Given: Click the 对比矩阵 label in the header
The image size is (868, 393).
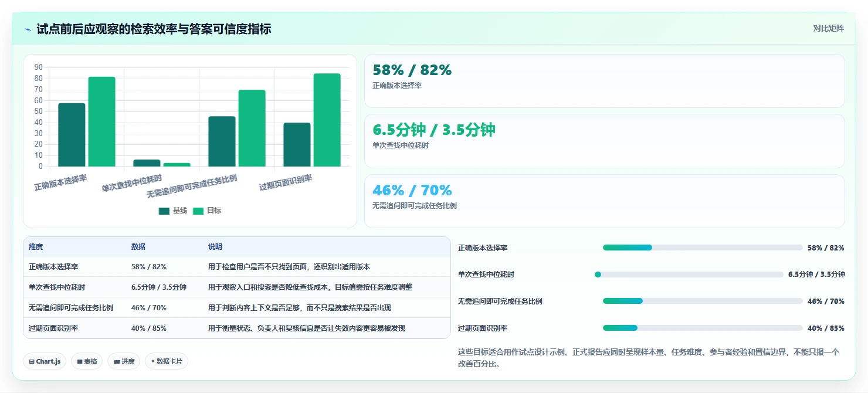Looking at the screenshot, I should click(x=829, y=28).
